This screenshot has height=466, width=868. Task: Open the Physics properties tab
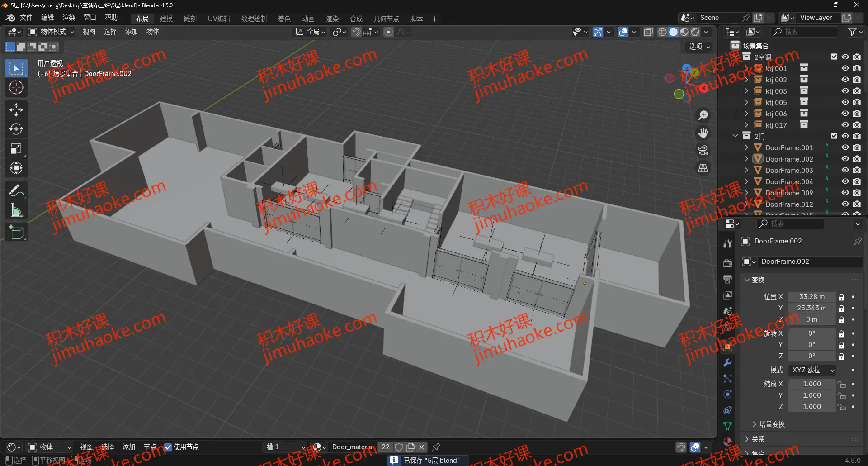[x=727, y=394]
